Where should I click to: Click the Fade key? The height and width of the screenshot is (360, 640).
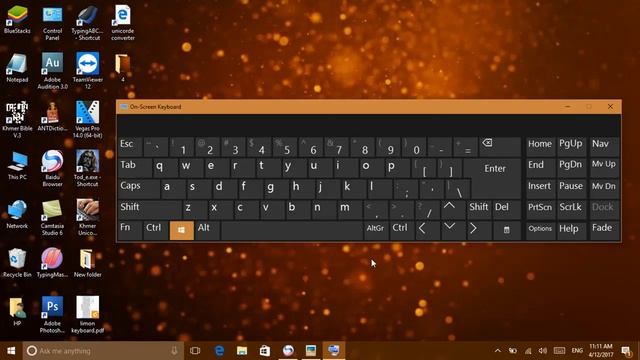coord(604,230)
